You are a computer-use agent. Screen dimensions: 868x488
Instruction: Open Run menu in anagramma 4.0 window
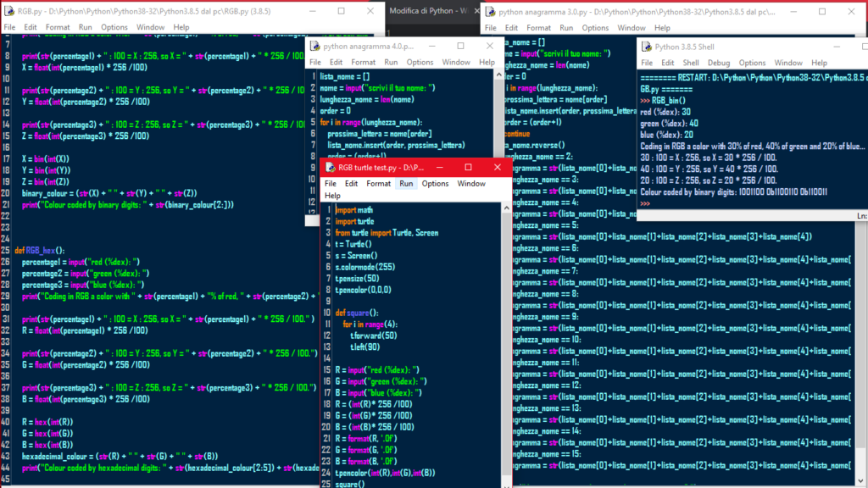pyautogui.click(x=391, y=63)
